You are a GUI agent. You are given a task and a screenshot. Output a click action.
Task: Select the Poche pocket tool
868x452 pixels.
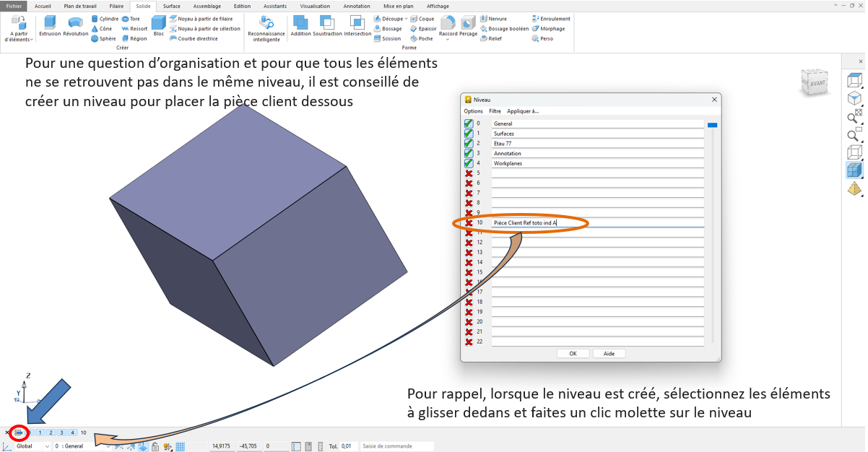point(422,39)
